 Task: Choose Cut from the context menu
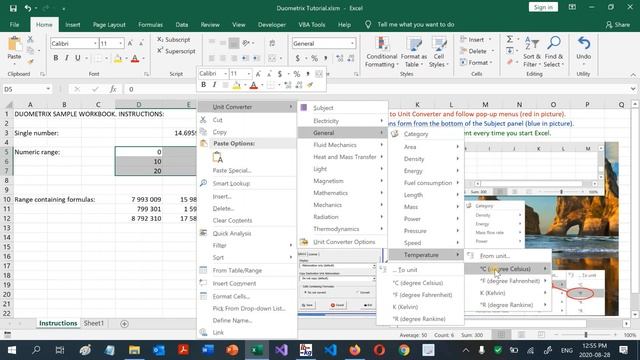click(x=247, y=120)
